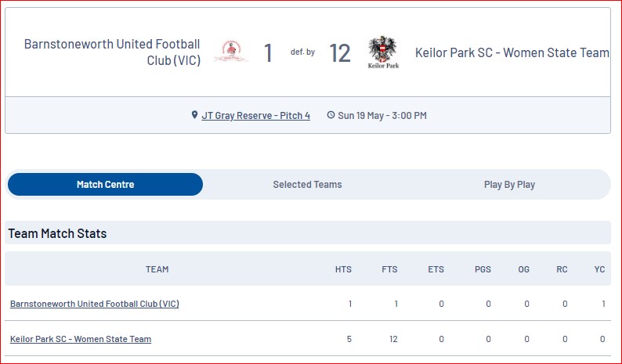The width and height of the screenshot is (622, 364).
Task: Click the location pin icon
Action: pyautogui.click(x=194, y=115)
